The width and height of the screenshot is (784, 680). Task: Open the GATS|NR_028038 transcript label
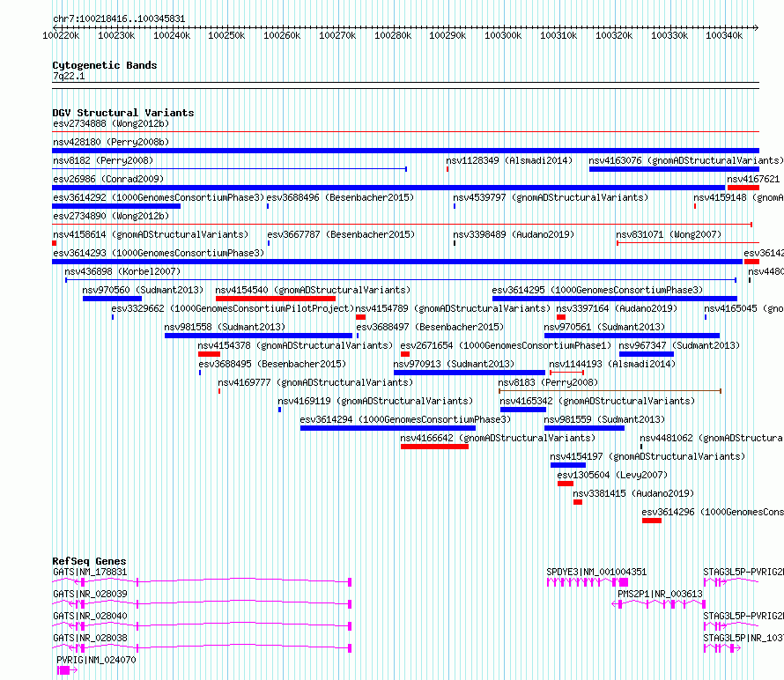pyautogui.click(x=90, y=638)
